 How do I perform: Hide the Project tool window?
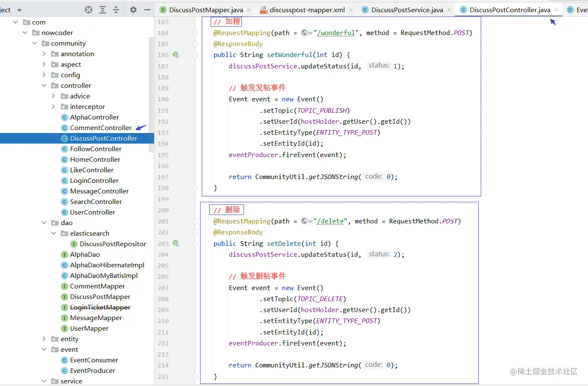(x=147, y=10)
